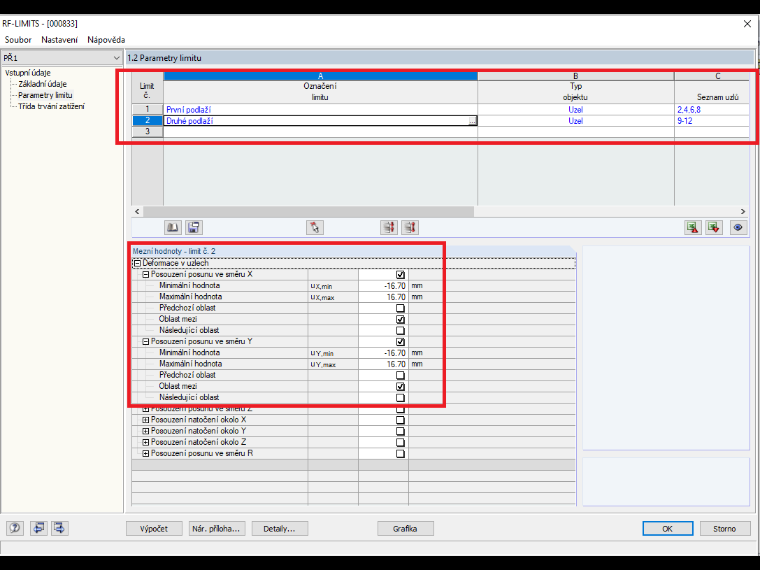Collapse Posouzení posunu ve směru Y node
The width and height of the screenshot is (760, 570).
[145, 342]
